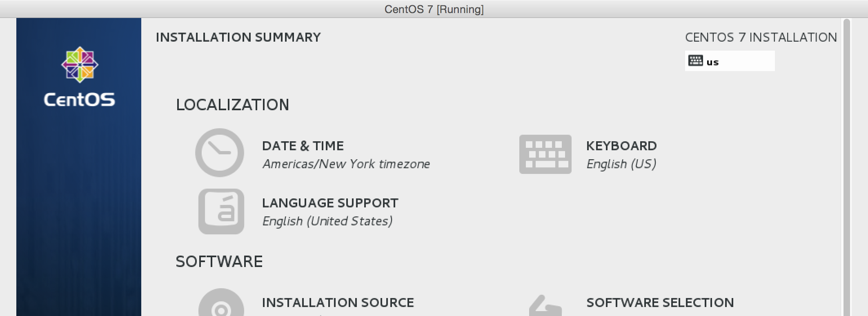
Task: Open DATE & TIME settings label
Action: (303, 146)
